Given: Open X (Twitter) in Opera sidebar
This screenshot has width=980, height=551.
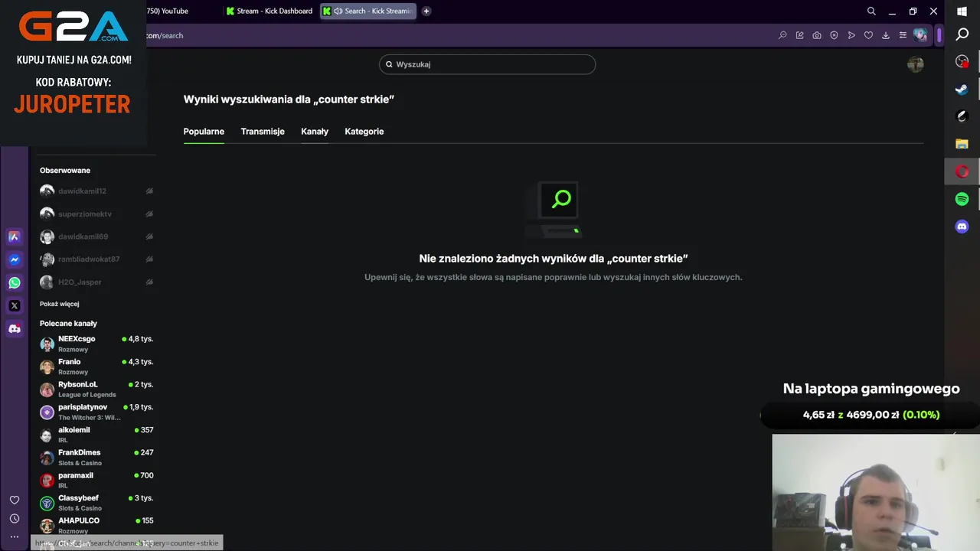Looking at the screenshot, I should 14,305.
